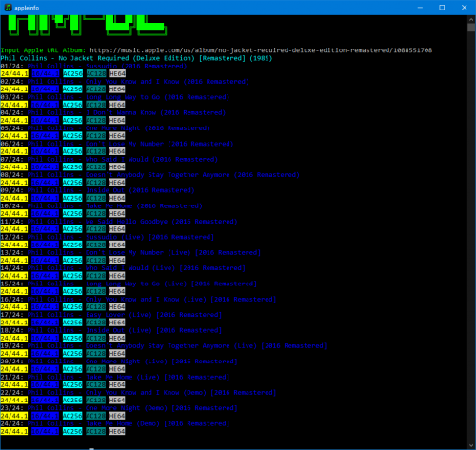The width and height of the screenshot is (476, 450).
Task: Click track 22/24 Only You Know (Demo)
Action: [x=138, y=393]
